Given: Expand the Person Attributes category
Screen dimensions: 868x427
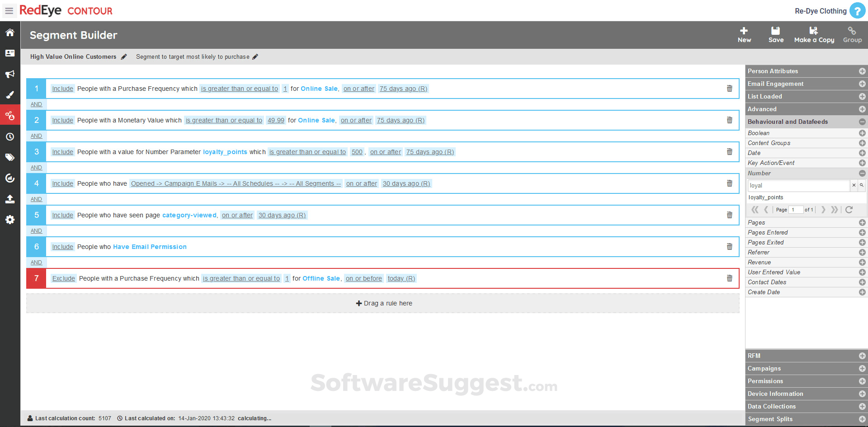Looking at the screenshot, I should [863, 71].
